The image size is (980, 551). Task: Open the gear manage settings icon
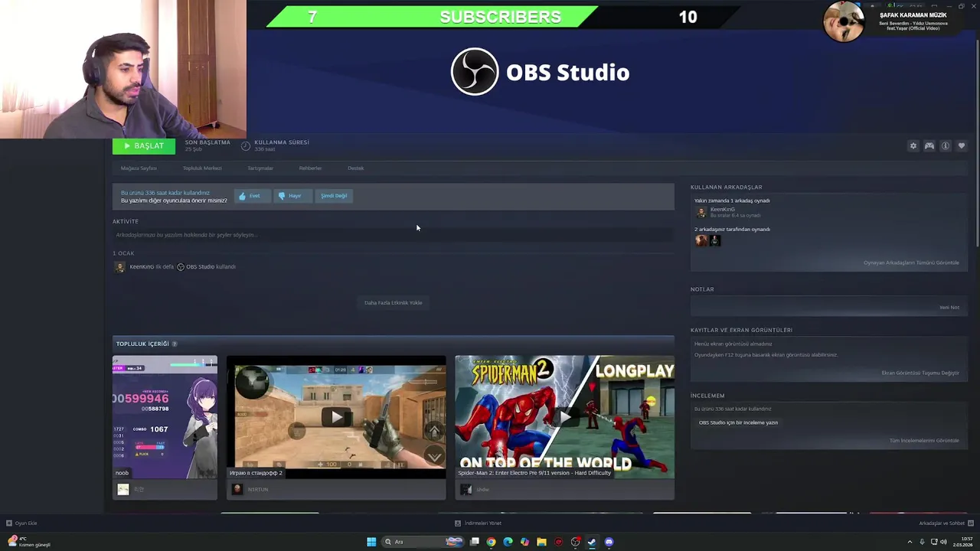[x=913, y=146]
